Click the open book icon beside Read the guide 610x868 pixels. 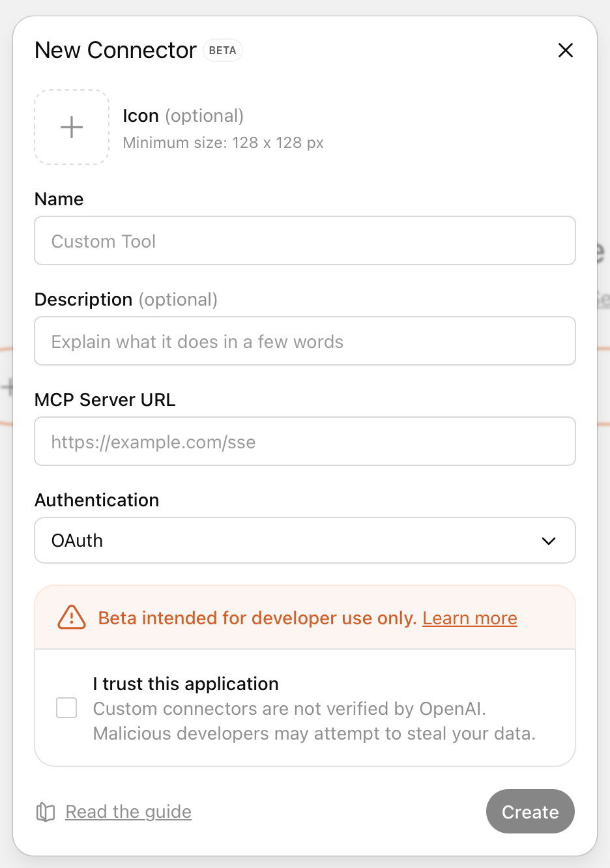tap(44, 811)
